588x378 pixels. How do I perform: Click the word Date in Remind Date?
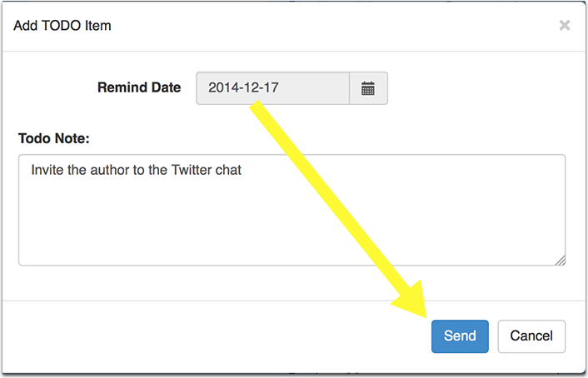[x=165, y=87]
